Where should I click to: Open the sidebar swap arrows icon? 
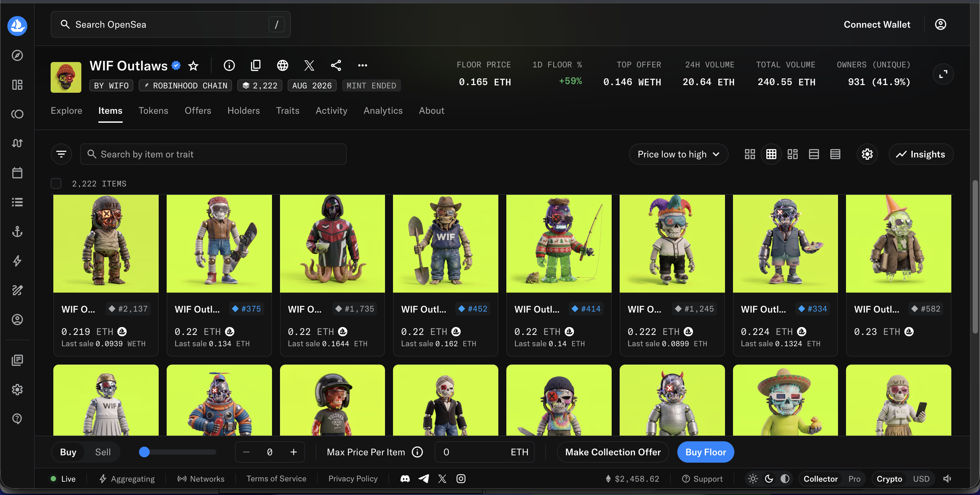[x=17, y=143]
